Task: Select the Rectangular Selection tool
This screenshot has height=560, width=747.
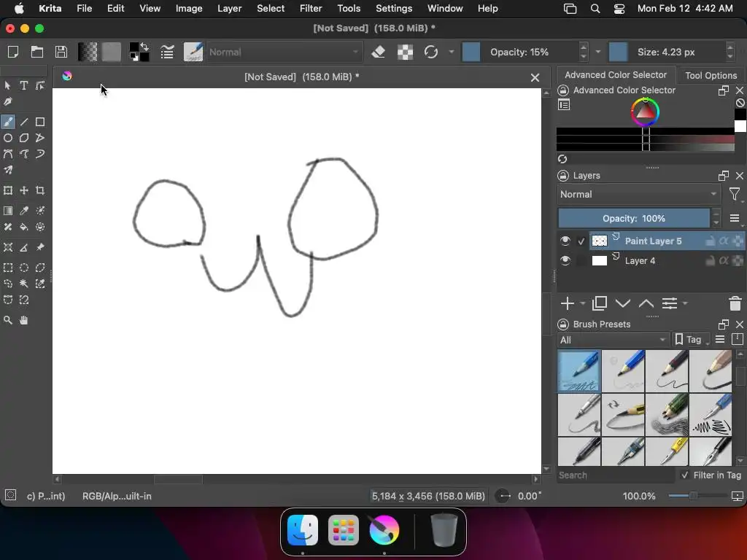Action: pyautogui.click(x=8, y=268)
